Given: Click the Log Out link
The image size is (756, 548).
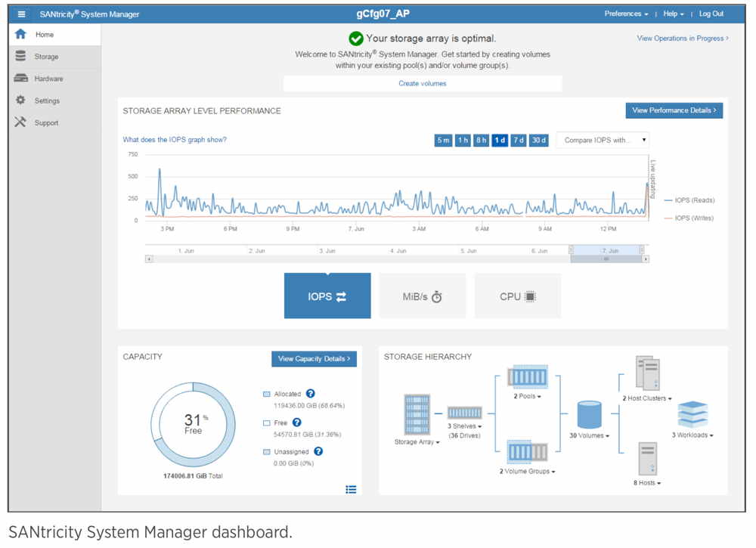Looking at the screenshot, I should 711,14.
